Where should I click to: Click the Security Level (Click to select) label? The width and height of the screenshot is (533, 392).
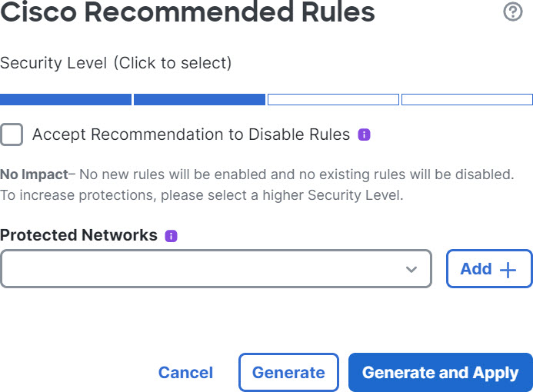click(115, 63)
